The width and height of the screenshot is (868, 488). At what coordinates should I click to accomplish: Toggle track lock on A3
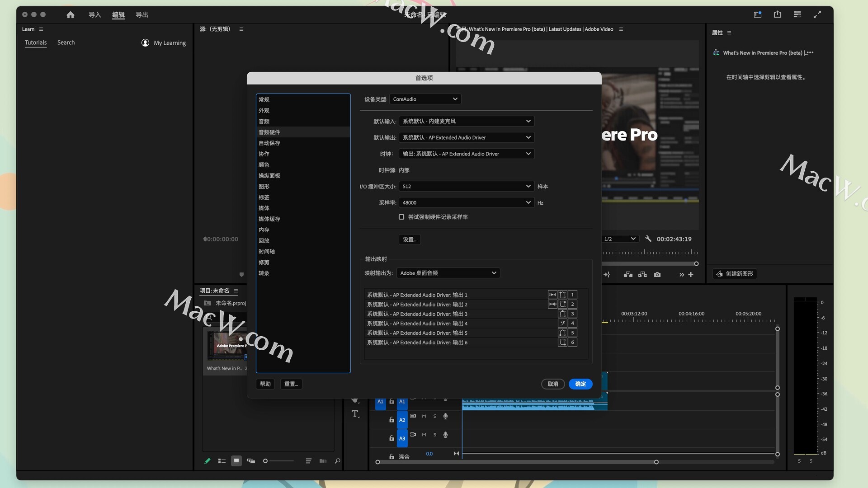[392, 438]
